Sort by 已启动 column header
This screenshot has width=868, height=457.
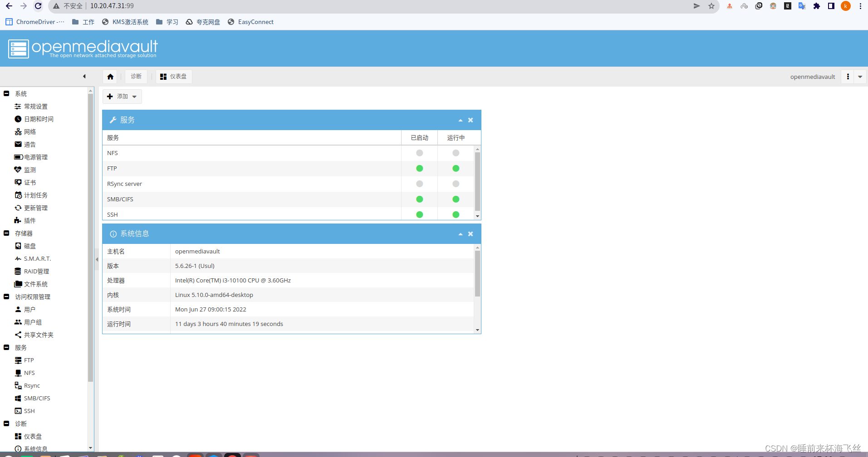click(x=419, y=138)
